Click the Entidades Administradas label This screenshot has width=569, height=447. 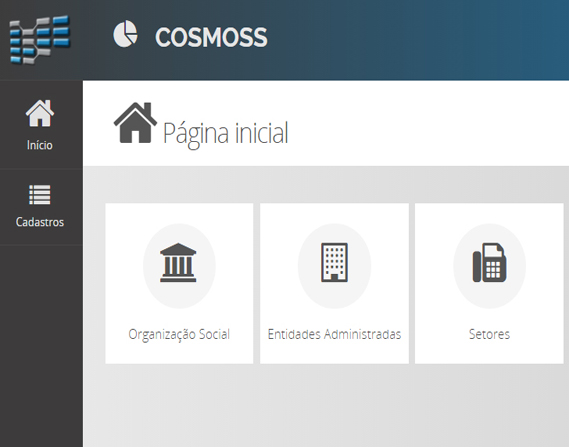click(x=334, y=334)
